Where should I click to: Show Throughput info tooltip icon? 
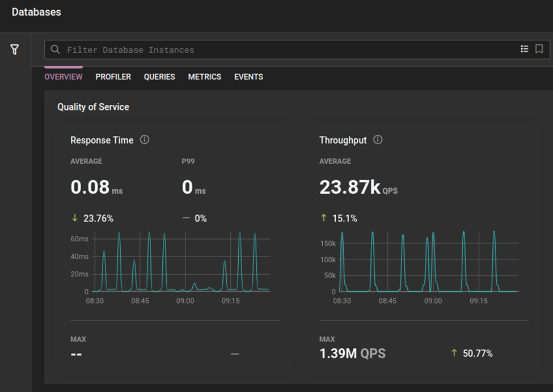[378, 139]
